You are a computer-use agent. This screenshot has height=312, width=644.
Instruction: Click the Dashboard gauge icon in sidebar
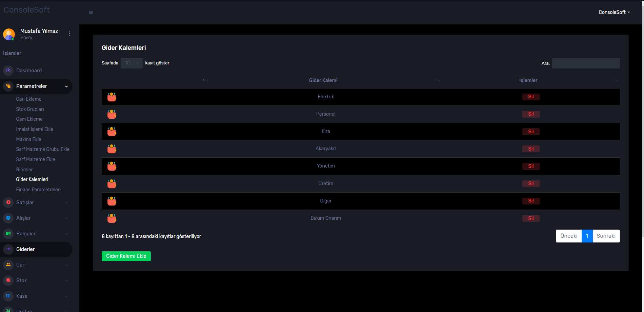tap(8, 71)
